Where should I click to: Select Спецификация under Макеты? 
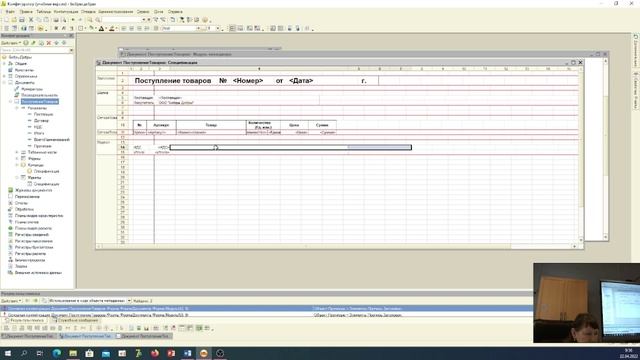(46, 184)
